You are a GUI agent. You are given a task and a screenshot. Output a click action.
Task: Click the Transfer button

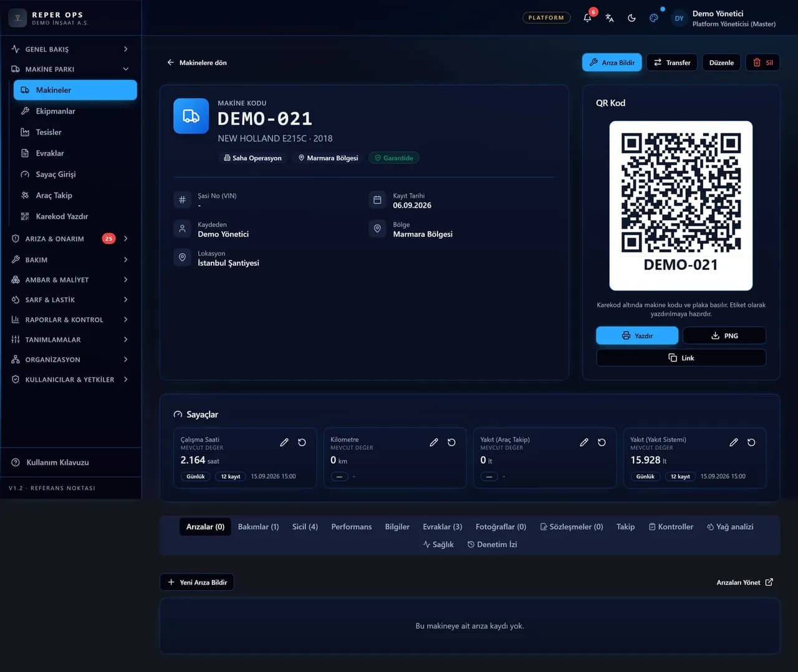tap(671, 62)
